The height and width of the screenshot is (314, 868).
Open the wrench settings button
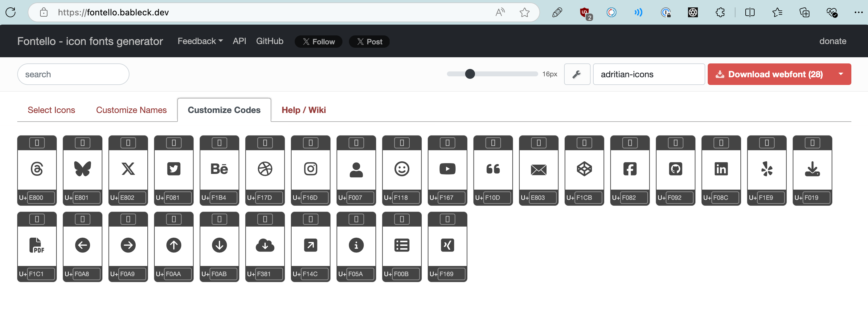click(576, 74)
